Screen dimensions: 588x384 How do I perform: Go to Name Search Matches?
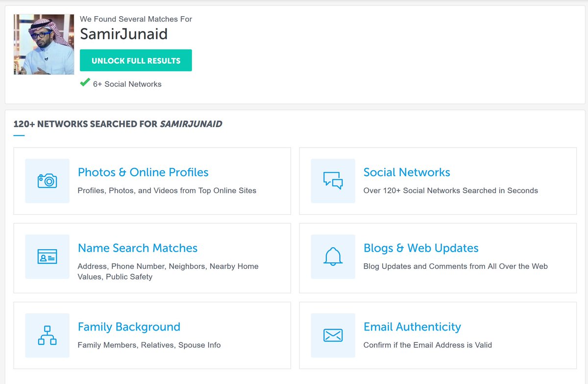point(138,248)
